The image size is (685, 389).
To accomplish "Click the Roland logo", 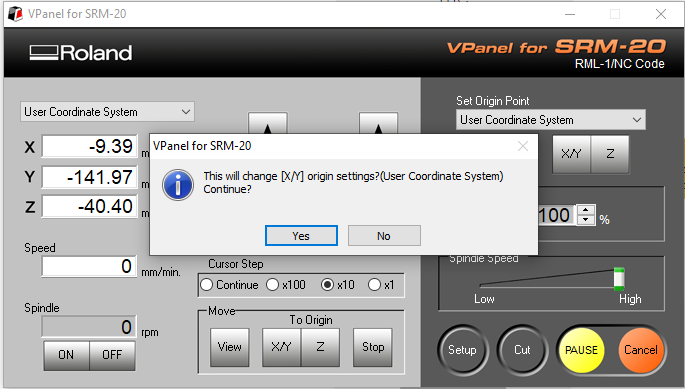I will 81,53.
